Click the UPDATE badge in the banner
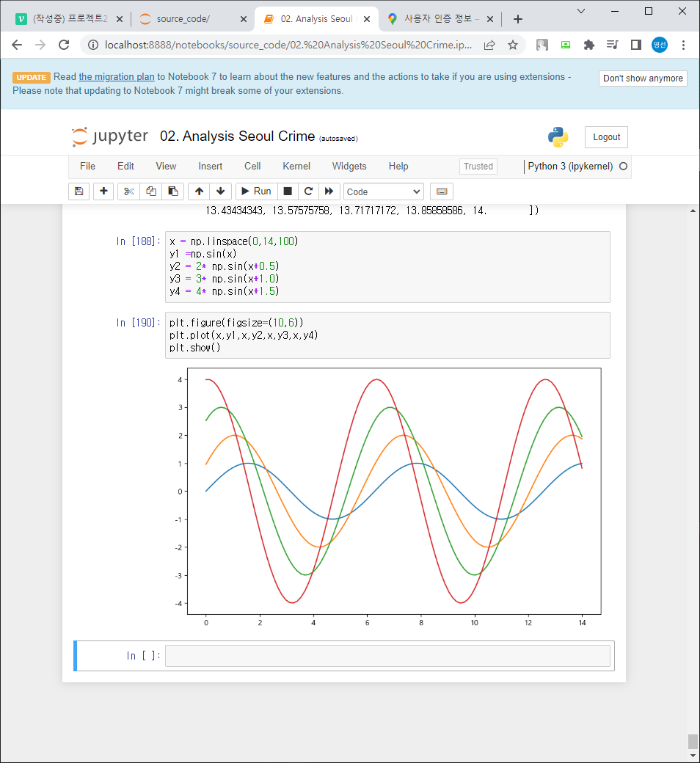This screenshot has width=700, height=763. pos(31,77)
